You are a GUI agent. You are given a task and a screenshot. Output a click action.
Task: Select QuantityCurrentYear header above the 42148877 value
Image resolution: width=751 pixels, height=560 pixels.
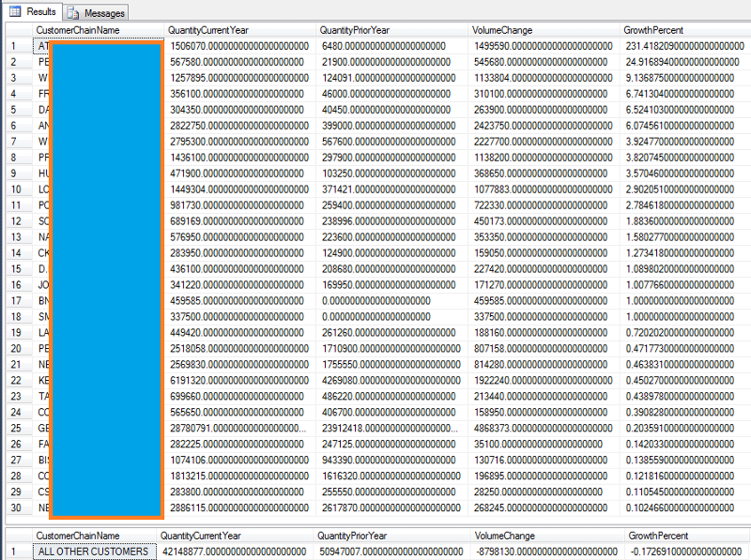236,536
